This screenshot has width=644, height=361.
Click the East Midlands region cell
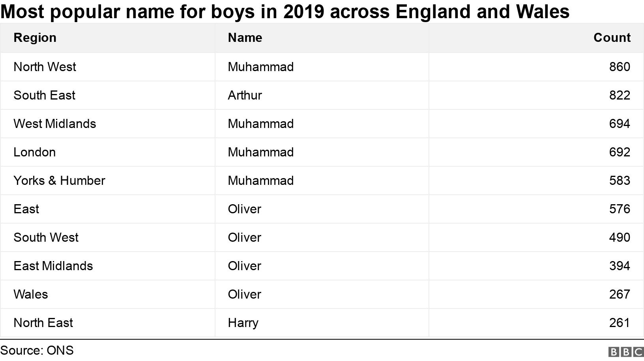tap(53, 266)
